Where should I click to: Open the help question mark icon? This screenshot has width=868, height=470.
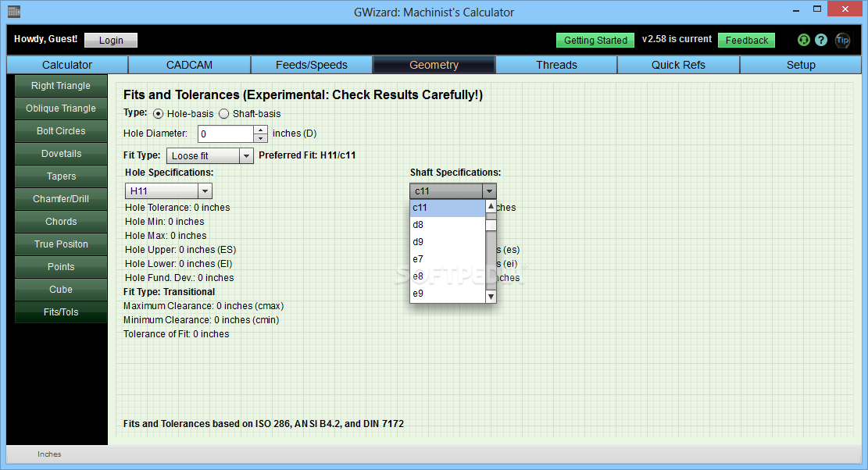[x=821, y=40]
